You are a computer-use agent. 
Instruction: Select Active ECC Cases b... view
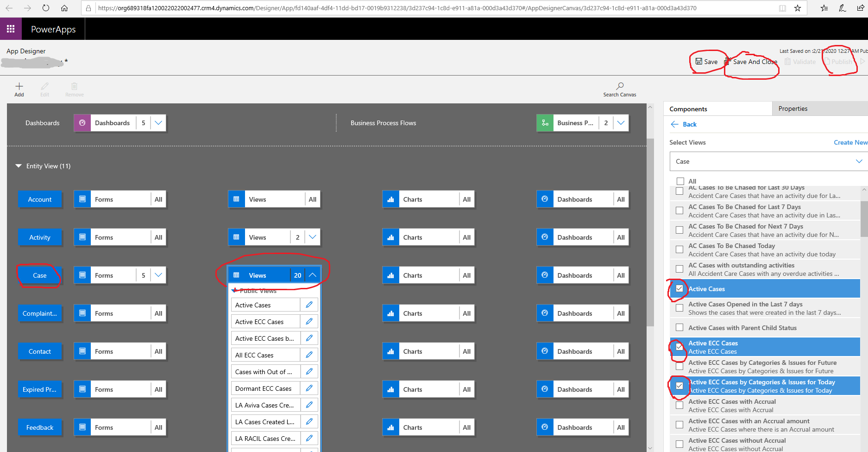click(265, 338)
